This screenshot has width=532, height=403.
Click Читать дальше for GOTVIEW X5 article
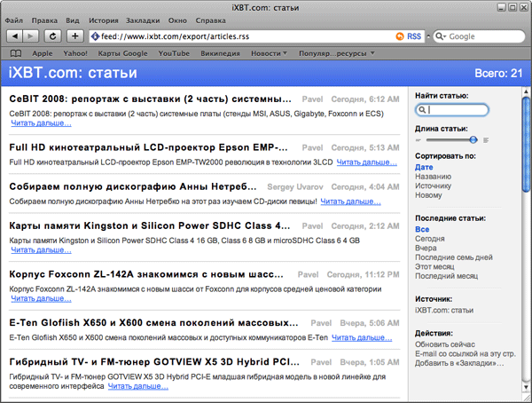coord(137,386)
